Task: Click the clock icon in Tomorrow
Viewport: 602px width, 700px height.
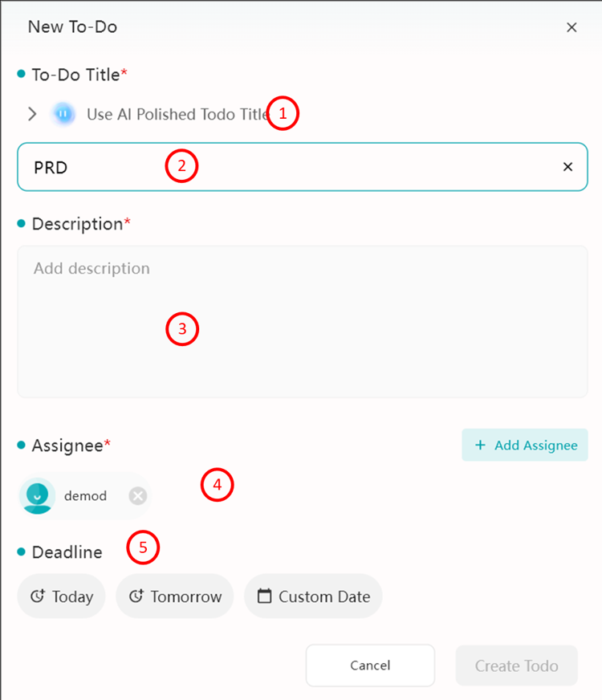Action: point(136,596)
